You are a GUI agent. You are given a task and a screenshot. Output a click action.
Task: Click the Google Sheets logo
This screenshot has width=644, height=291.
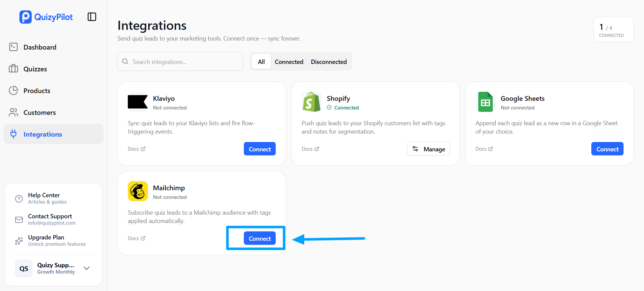click(485, 102)
